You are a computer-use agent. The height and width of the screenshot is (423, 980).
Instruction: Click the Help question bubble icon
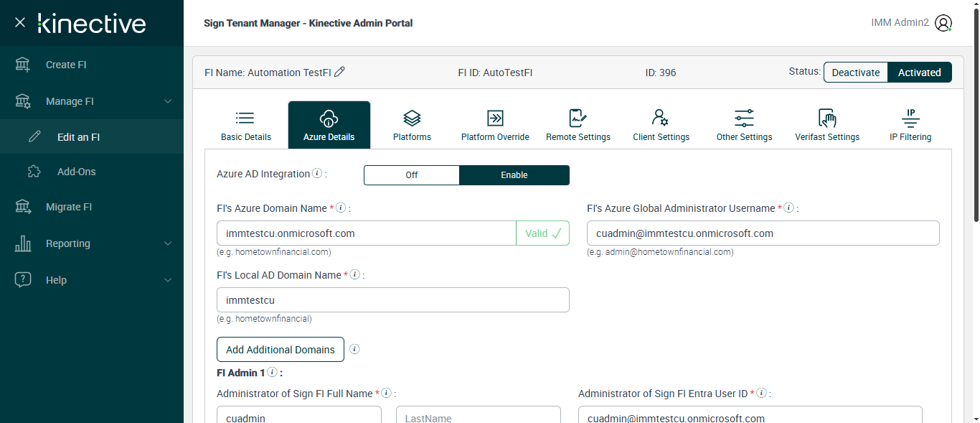tap(23, 280)
